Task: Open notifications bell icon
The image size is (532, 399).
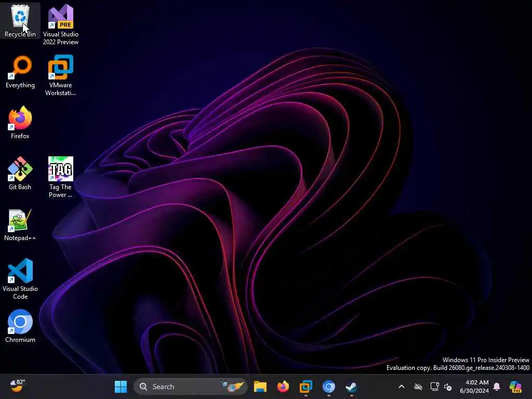Action: [x=497, y=387]
